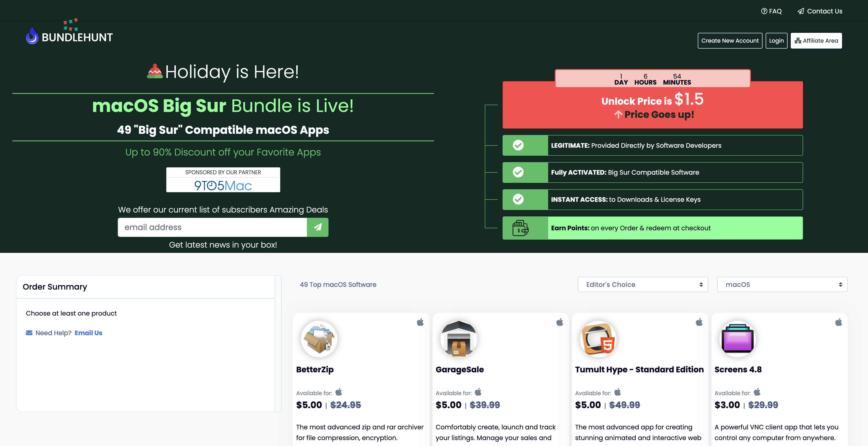Screen dimensions: 868x446
Task: Click the Tumult Hype app icon
Action: coord(598,339)
